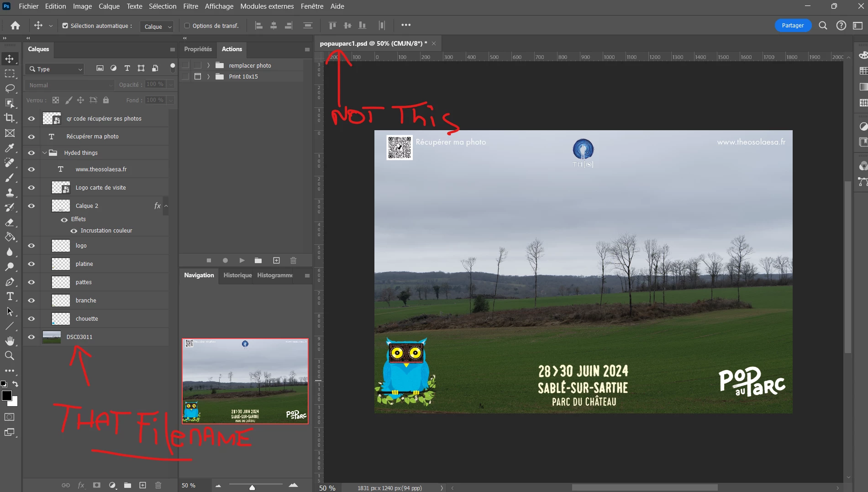The width and height of the screenshot is (868, 492).
Task: Click Play selection in Actions panel
Action: pyautogui.click(x=242, y=260)
